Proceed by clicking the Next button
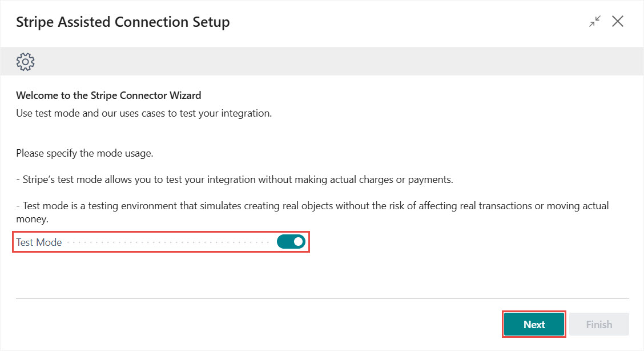The height and width of the screenshot is (351, 644). click(534, 324)
